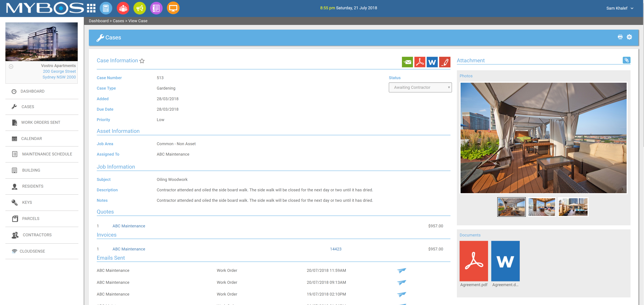
Task: Open the Agreement.pdf document
Action: coord(474,261)
